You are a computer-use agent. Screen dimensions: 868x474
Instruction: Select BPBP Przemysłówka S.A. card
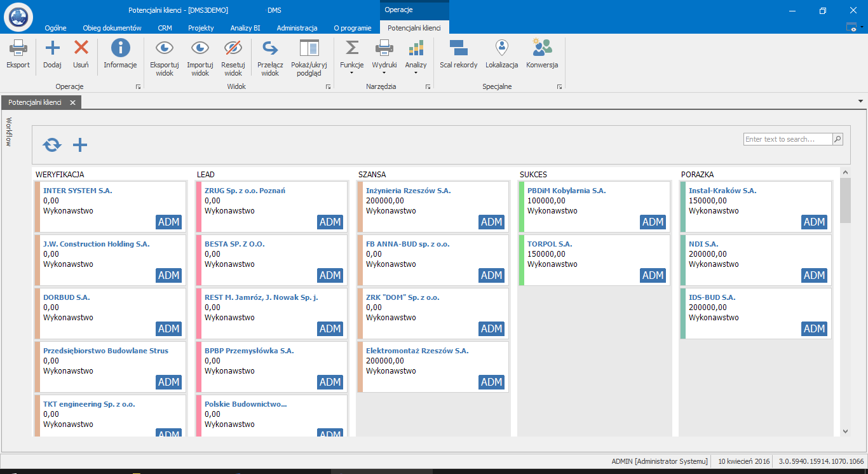tap(271, 367)
